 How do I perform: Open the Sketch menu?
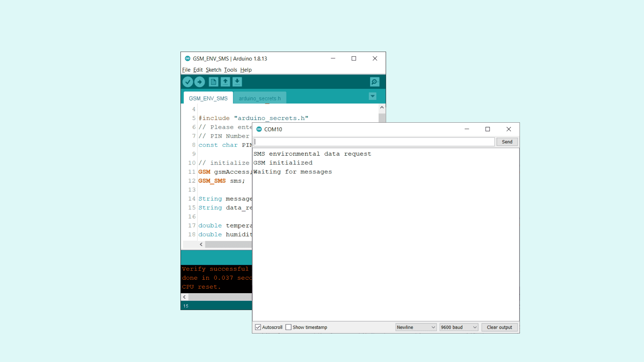pos(213,70)
